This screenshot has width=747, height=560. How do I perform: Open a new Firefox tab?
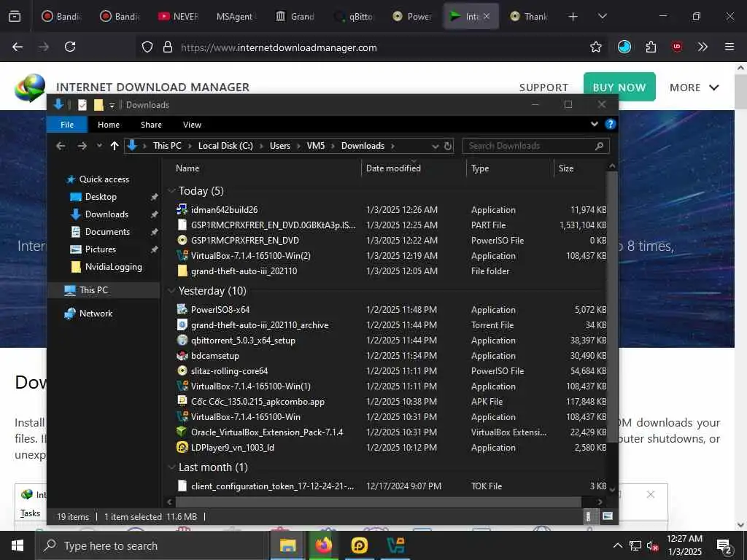(573, 17)
